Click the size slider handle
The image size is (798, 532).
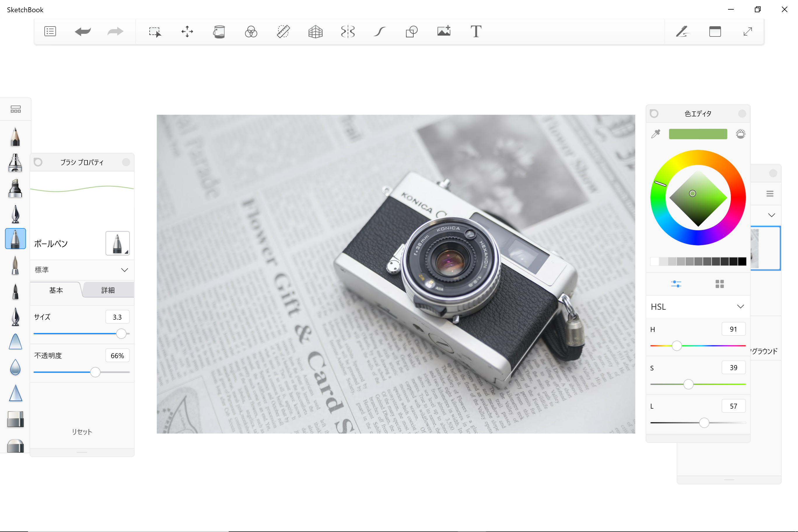point(121,334)
